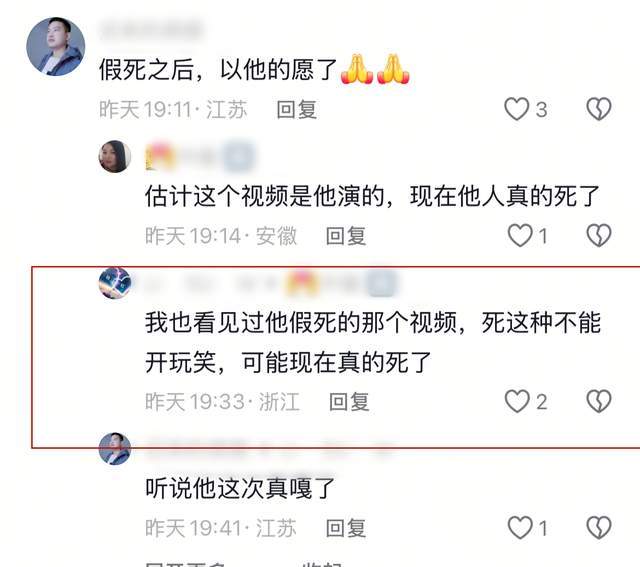Dislike the 19:14 安徽 comment
The width and height of the screenshot is (640, 567).
coord(598,236)
